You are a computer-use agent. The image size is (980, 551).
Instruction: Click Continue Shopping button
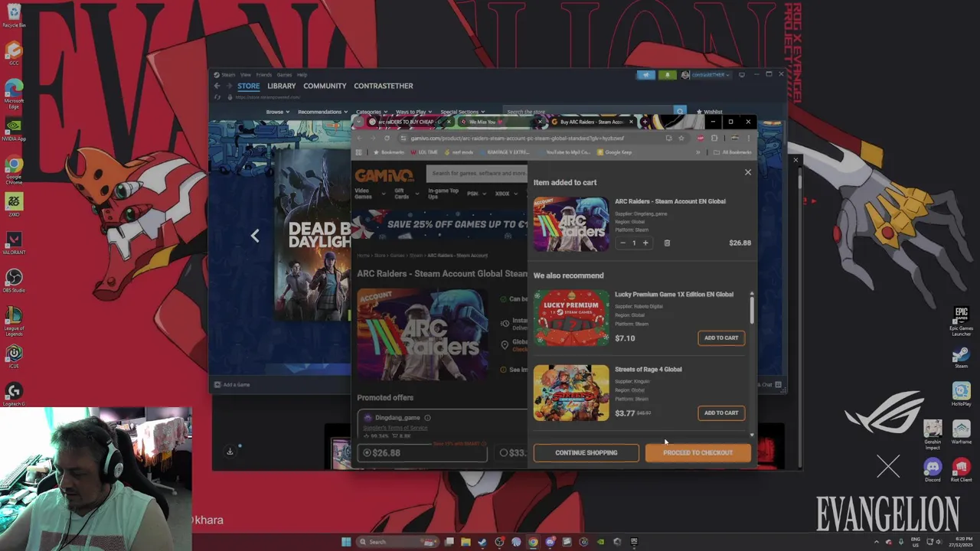[x=586, y=452]
